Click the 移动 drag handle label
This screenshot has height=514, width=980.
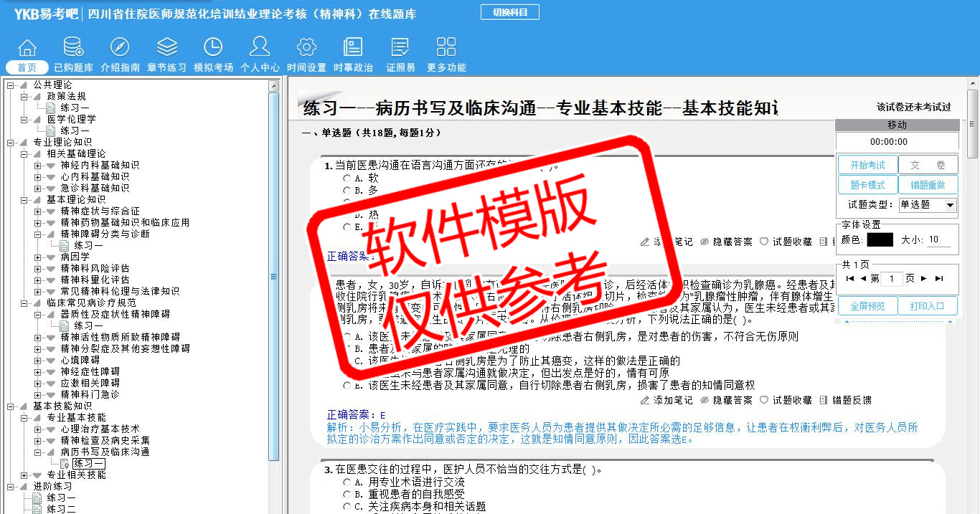click(897, 125)
